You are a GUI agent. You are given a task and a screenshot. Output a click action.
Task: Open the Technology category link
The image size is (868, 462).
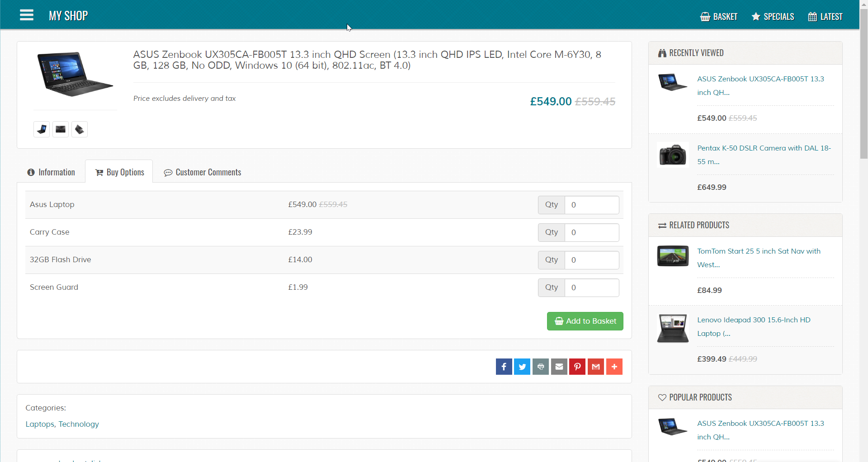click(x=79, y=424)
